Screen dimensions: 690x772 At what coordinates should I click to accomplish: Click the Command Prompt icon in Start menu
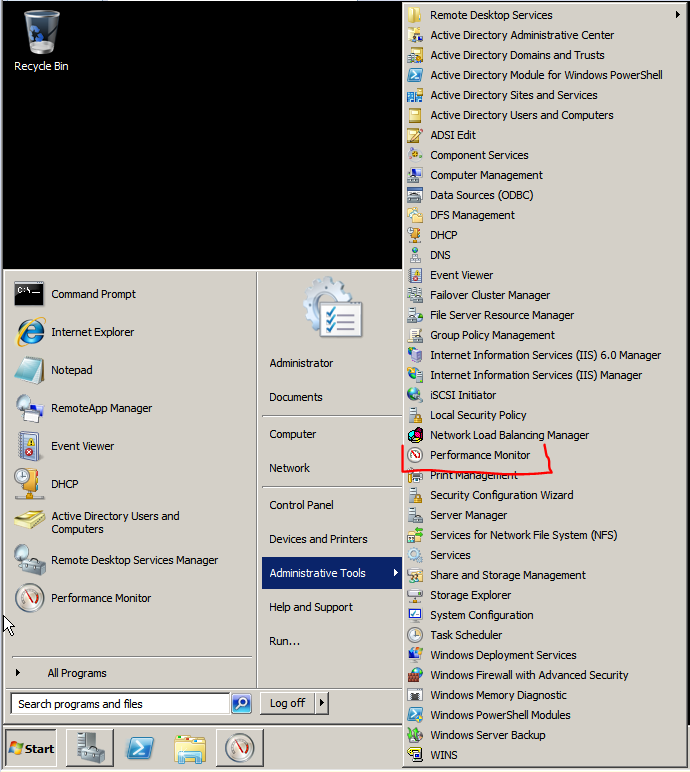coord(29,293)
